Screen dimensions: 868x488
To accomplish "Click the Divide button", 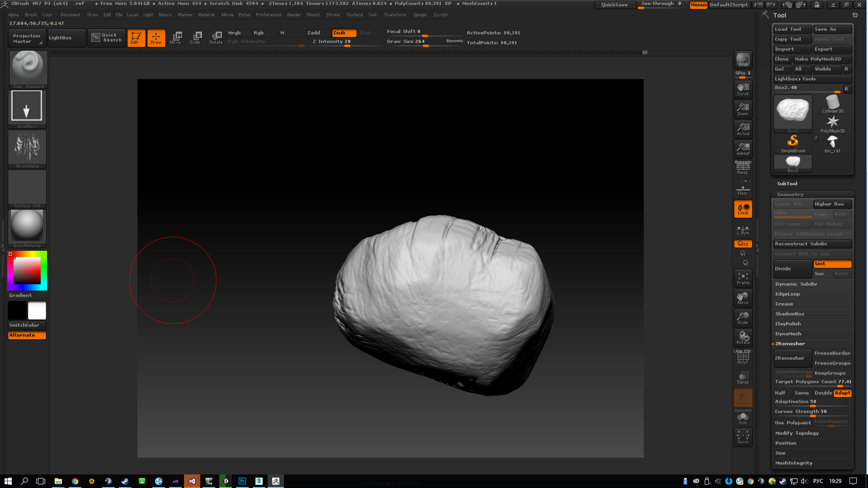I will [x=792, y=269].
